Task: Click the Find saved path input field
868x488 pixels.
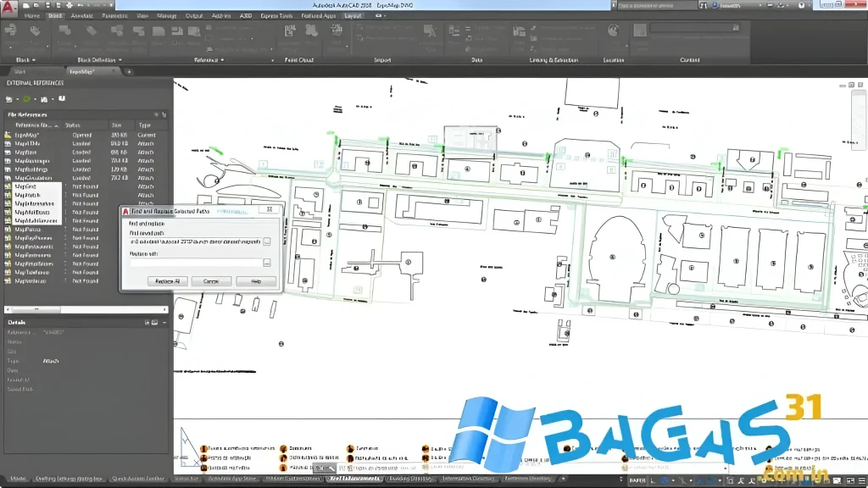Action: [x=196, y=241]
